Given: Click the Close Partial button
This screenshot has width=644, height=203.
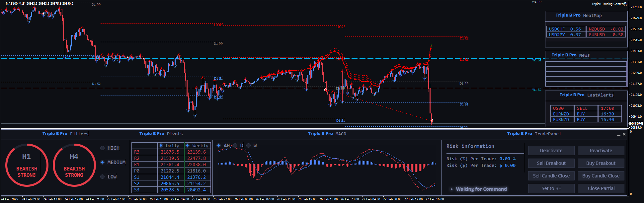Looking at the screenshot, I should coord(601,188).
